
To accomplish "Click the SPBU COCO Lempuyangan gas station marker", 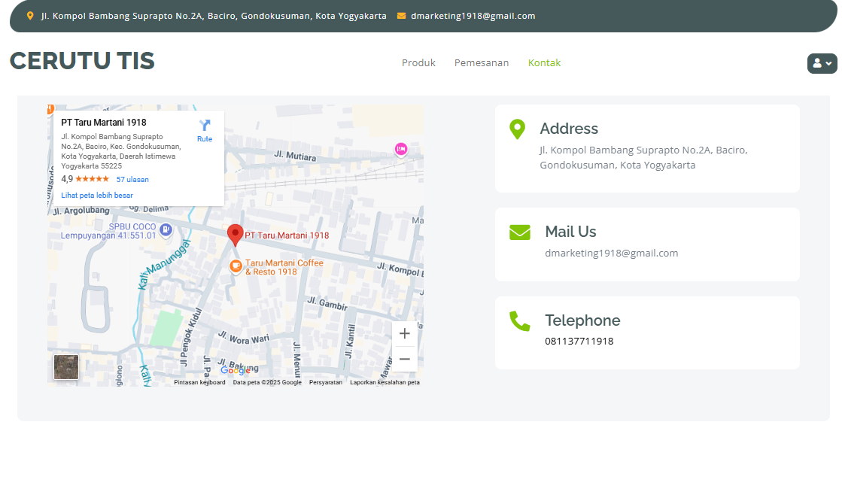I will [x=166, y=229].
